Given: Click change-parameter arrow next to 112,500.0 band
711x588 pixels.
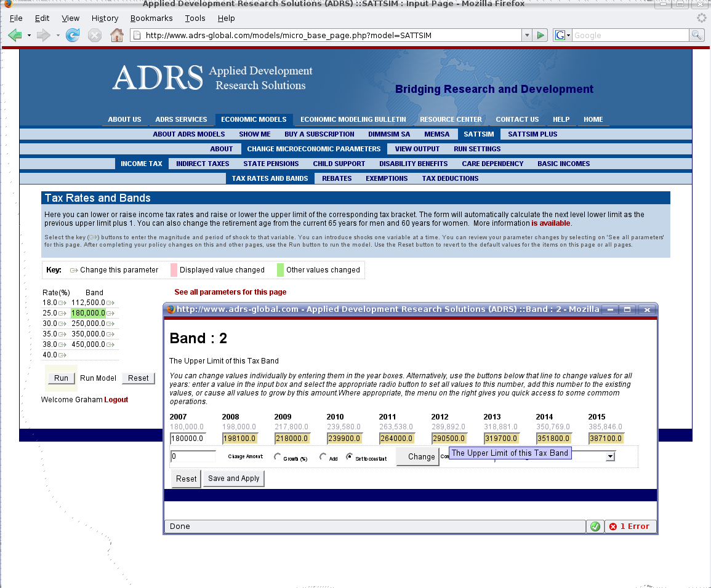Looking at the screenshot, I should (111, 303).
